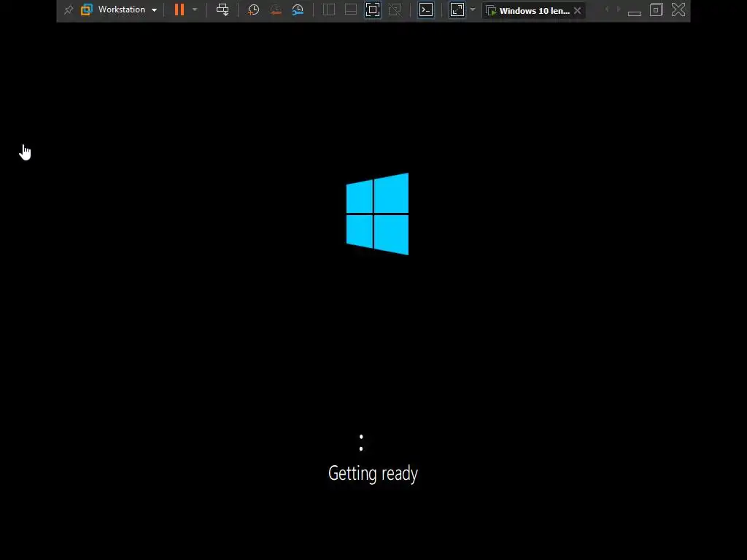Screen dimensions: 747x560
Task: Restore down the VMware window
Action: (x=657, y=9)
